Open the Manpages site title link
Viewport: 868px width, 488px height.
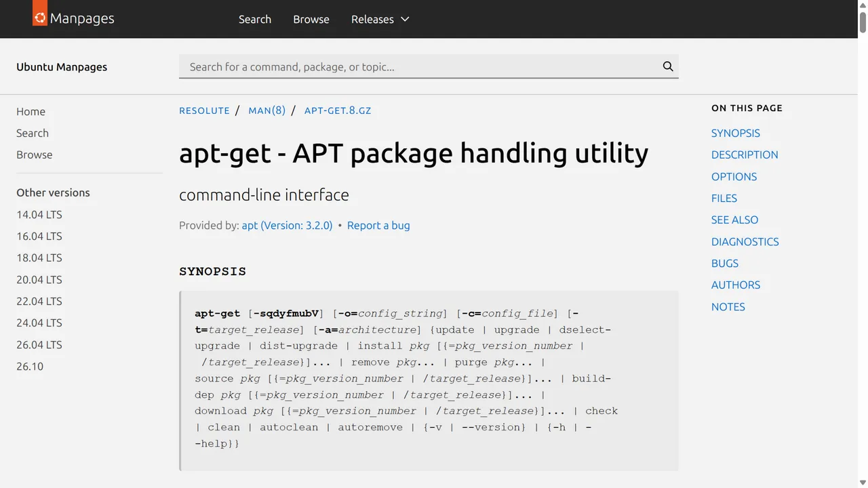coord(82,19)
